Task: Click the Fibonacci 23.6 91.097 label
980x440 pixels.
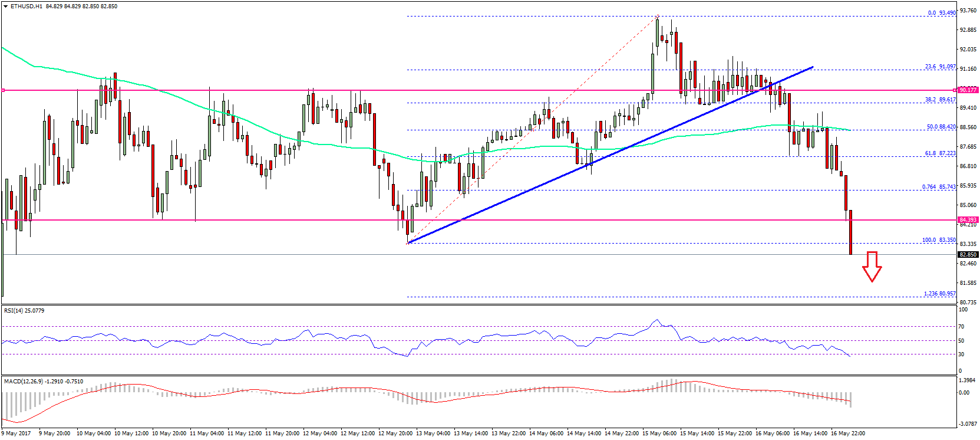Action: [941, 67]
